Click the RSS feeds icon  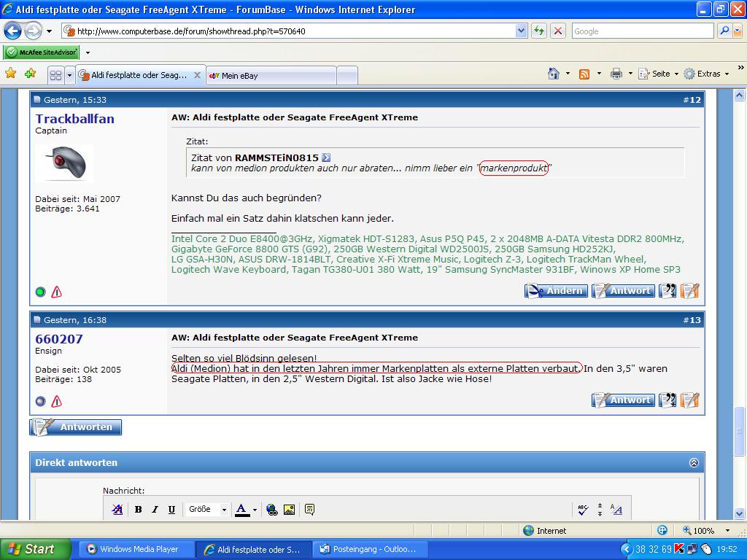coord(584,74)
